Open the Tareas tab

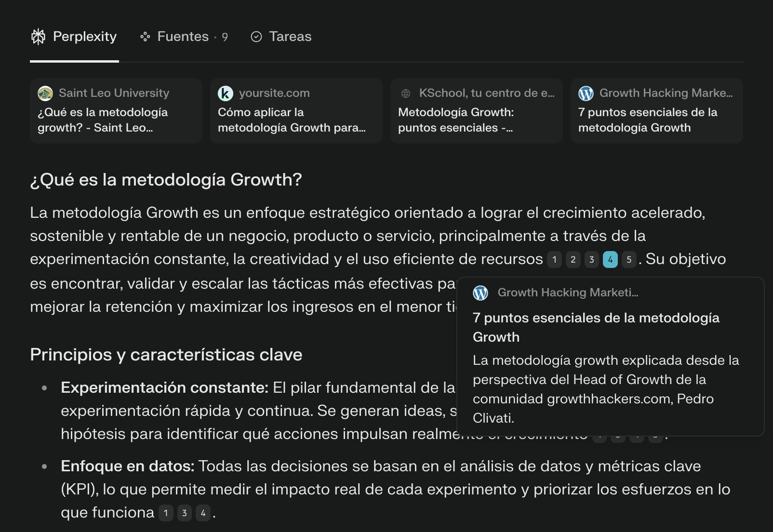click(290, 37)
